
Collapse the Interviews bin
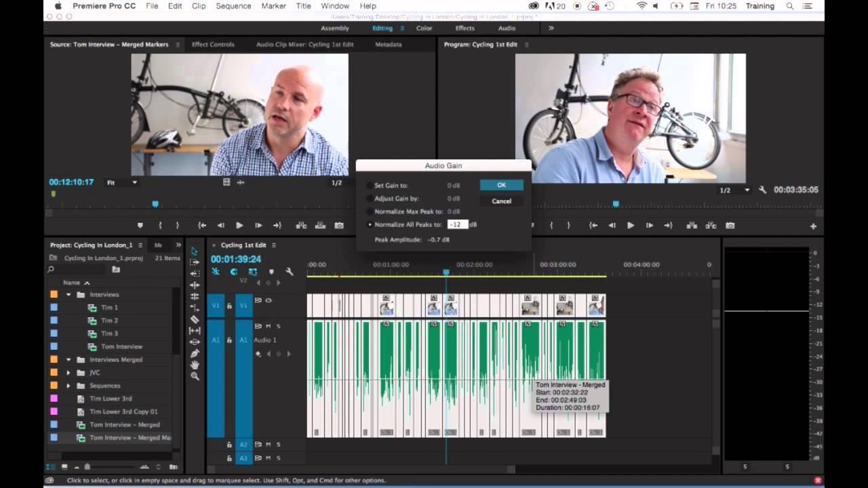(x=68, y=295)
